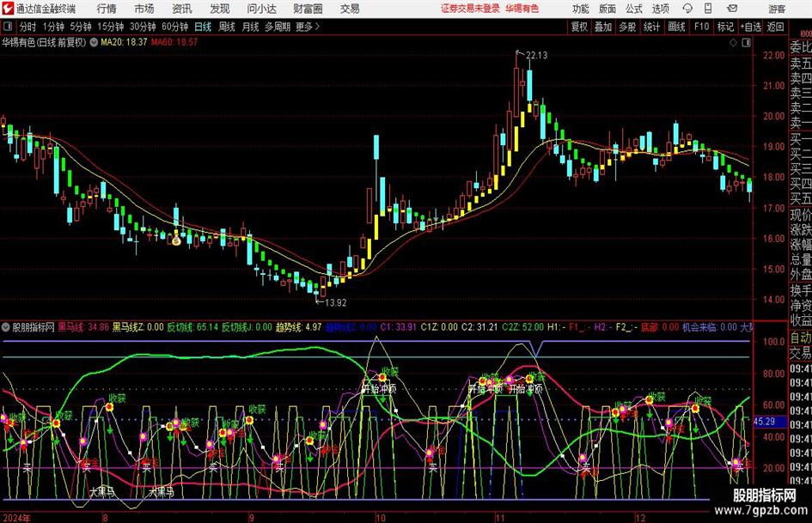The height and width of the screenshot is (523, 812).
Task: Select the 周线 weekly chart tab
Action: coord(227,27)
